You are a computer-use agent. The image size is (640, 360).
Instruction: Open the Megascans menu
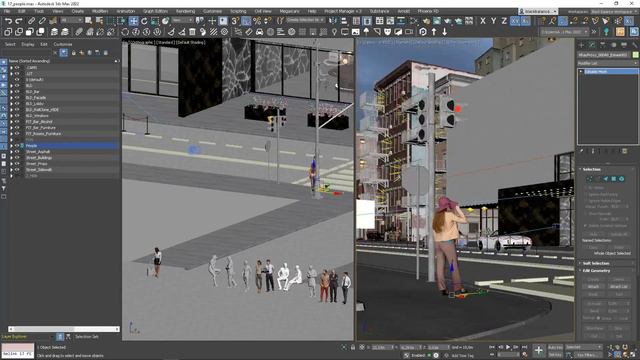tap(289, 11)
